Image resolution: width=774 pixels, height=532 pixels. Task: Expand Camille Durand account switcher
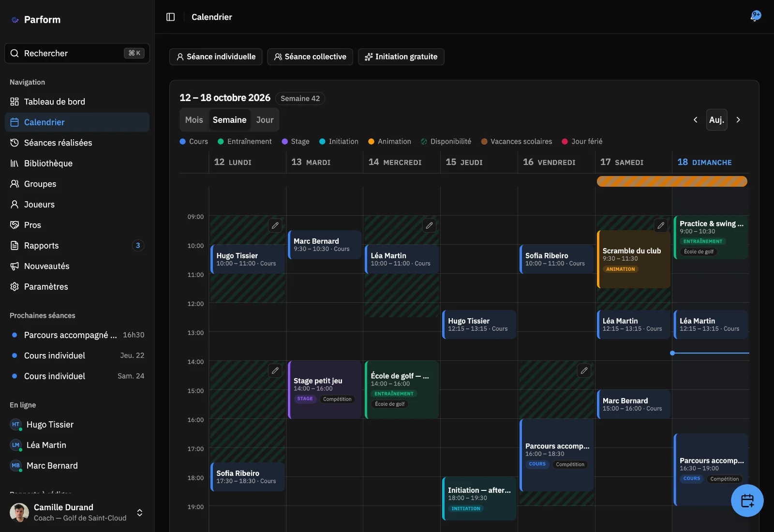(x=77, y=512)
